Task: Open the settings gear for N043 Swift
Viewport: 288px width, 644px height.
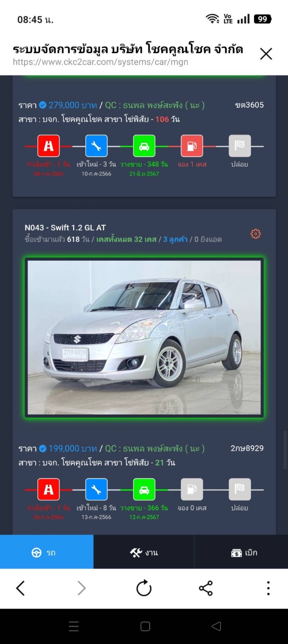Action: tap(255, 234)
